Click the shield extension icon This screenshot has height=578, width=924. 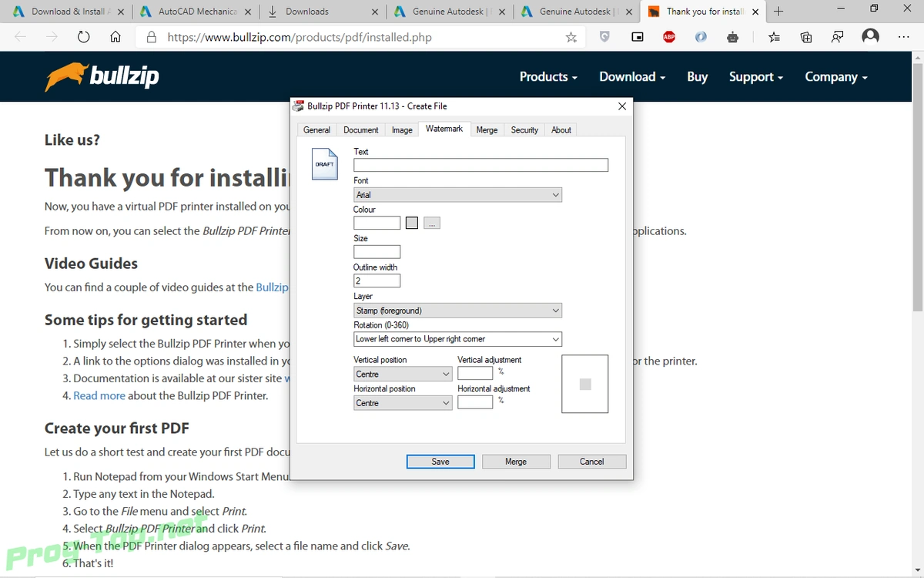point(605,37)
